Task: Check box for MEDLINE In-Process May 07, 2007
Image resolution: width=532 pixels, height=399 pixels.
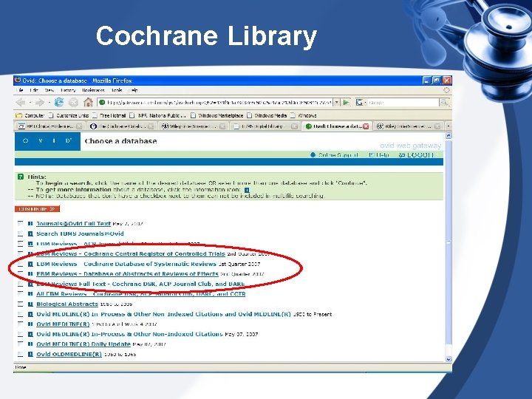Action: tap(21, 334)
